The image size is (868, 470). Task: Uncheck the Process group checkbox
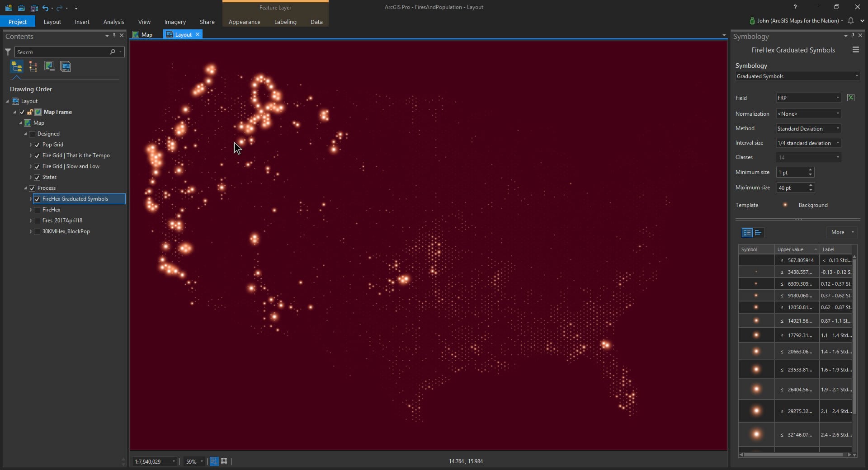coord(32,188)
